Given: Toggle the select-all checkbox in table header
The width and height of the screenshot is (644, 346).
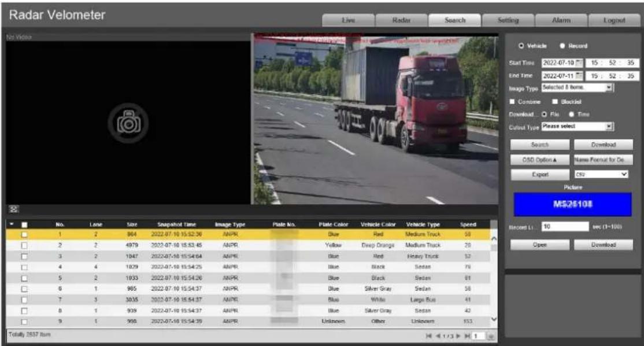Looking at the screenshot, I should [x=24, y=224].
